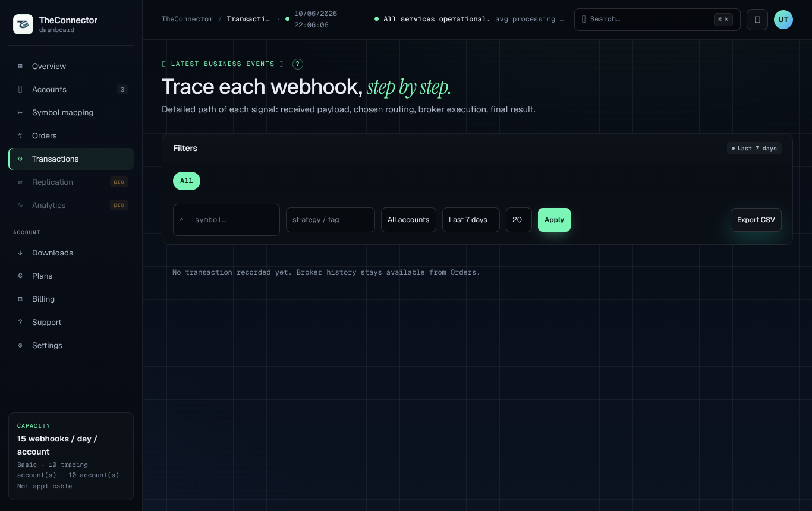The height and width of the screenshot is (511, 812).
Task: Click the Billing sidebar icon
Action: 20,299
